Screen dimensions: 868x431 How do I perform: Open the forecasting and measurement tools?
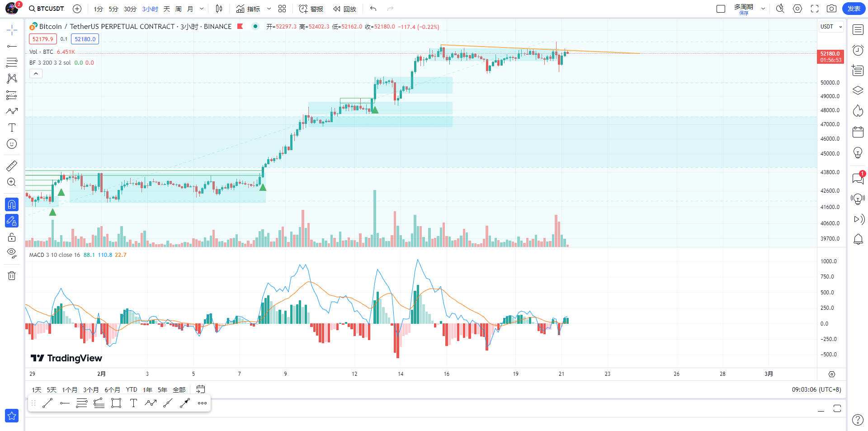tap(12, 95)
